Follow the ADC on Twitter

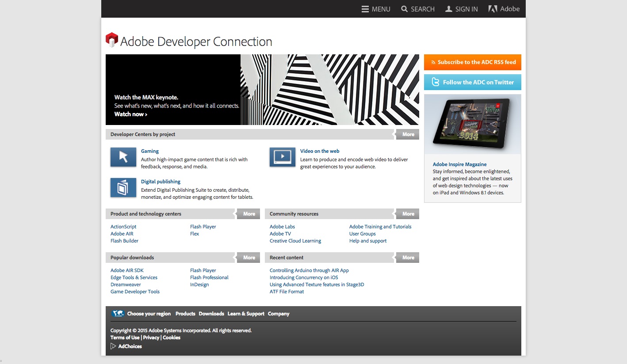(473, 82)
